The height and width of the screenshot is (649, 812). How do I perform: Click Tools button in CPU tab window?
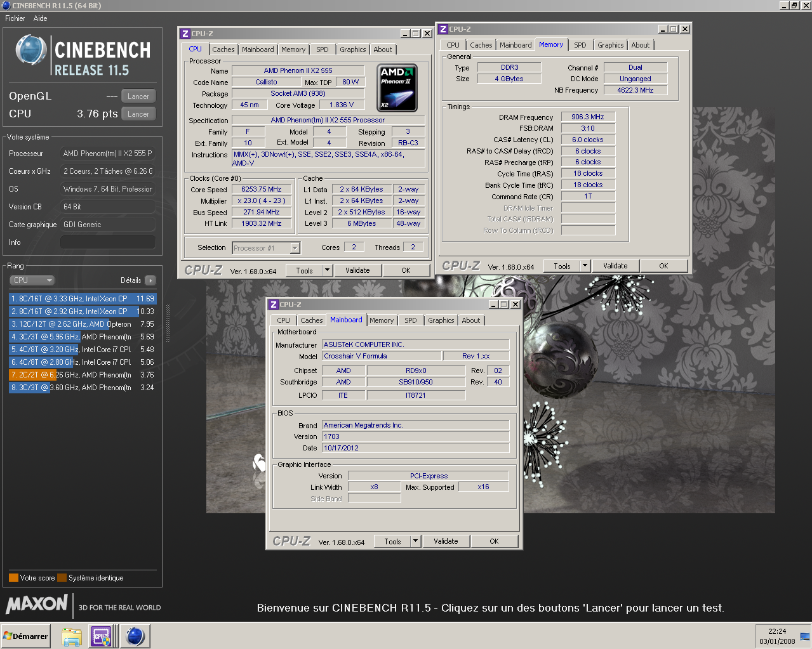tap(304, 270)
